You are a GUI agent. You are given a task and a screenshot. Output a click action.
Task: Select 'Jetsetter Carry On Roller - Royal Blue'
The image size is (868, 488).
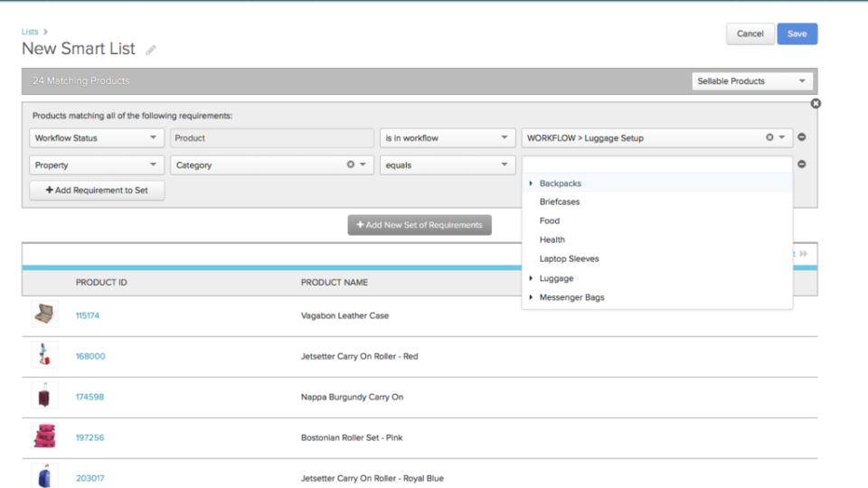(372, 478)
